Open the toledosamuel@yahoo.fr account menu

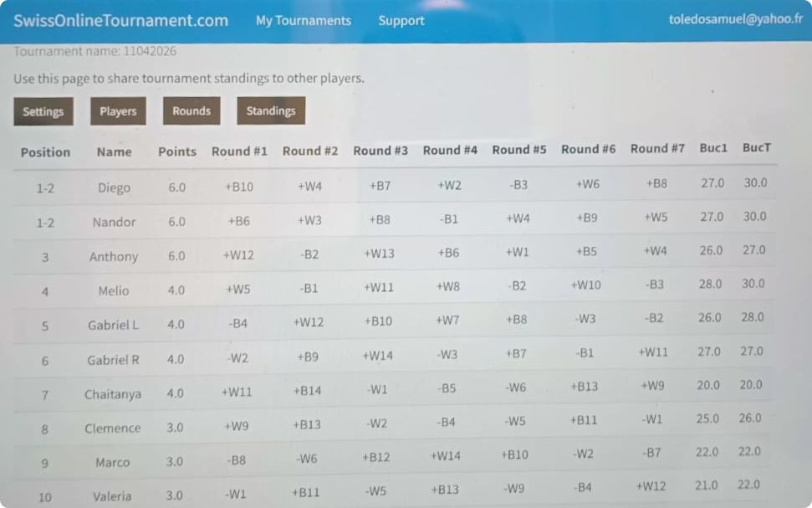(x=736, y=20)
